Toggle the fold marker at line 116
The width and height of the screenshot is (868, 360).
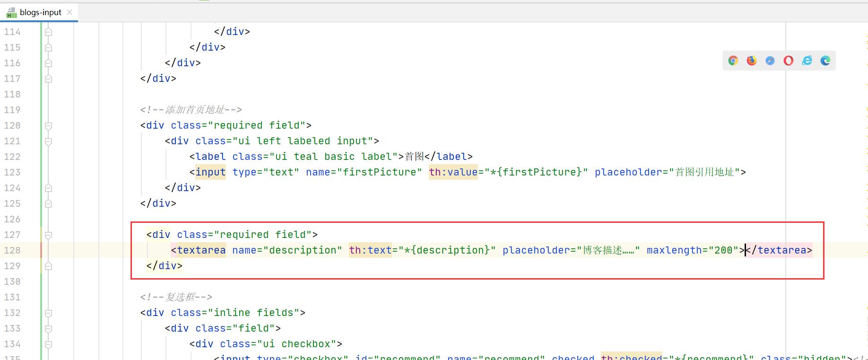[48, 63]
